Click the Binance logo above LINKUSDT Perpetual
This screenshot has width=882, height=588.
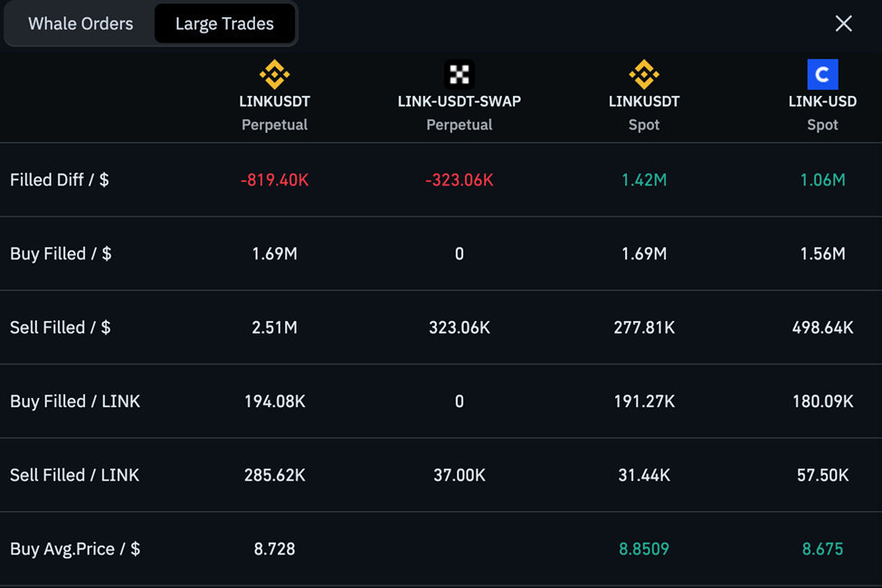(274, 74)
